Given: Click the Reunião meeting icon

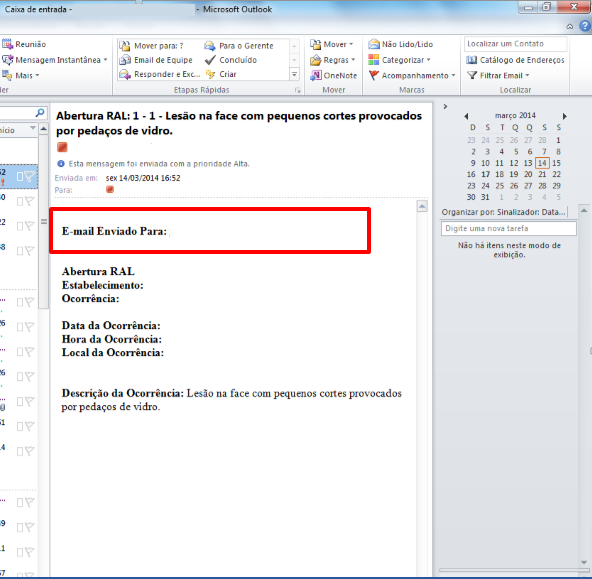Looking at the screenshot, I should tap(8, 44).
